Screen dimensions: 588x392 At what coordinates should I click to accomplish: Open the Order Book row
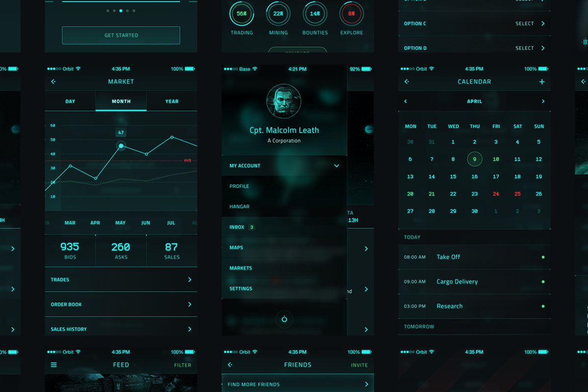[x=121, y=304]
